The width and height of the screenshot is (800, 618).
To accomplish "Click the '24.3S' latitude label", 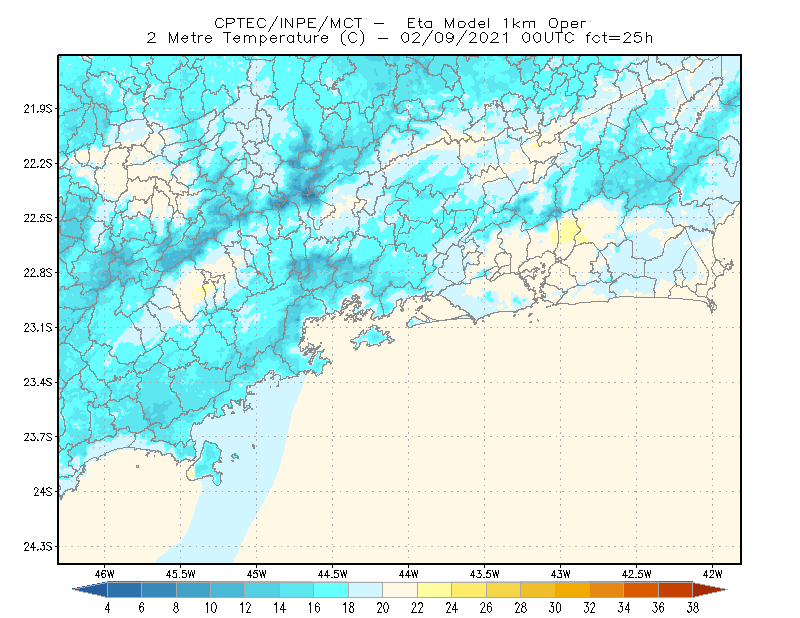I will [x=37, y=547].
